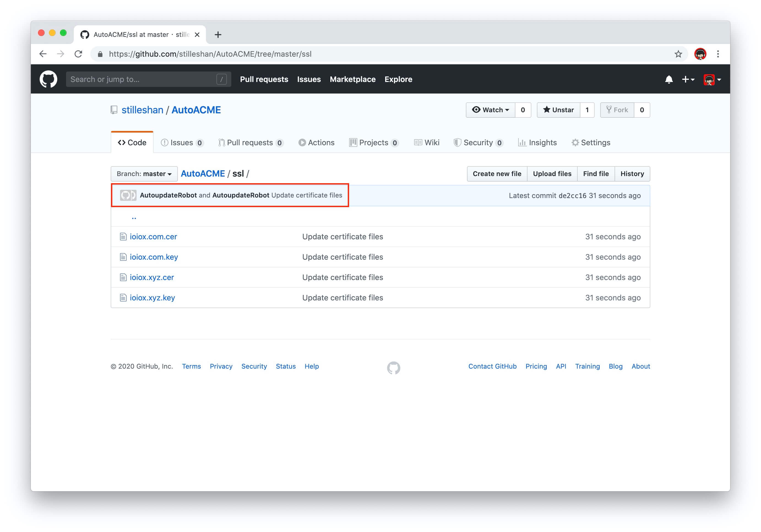The image size is (761, 532).
Task: Unstar the repository
Action: 558,110
